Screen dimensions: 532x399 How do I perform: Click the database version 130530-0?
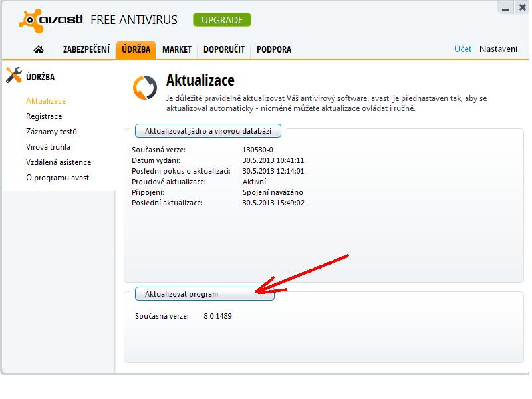click(257, 150)
